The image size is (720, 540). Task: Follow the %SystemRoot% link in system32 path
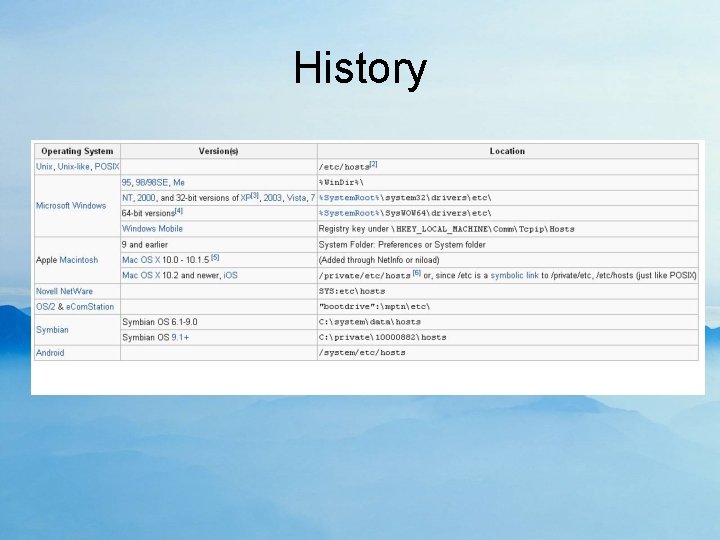click(x=349, y=198)
